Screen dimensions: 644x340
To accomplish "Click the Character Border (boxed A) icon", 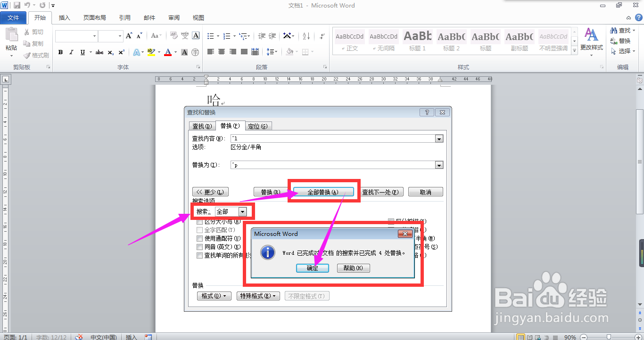I will (196, 36).
